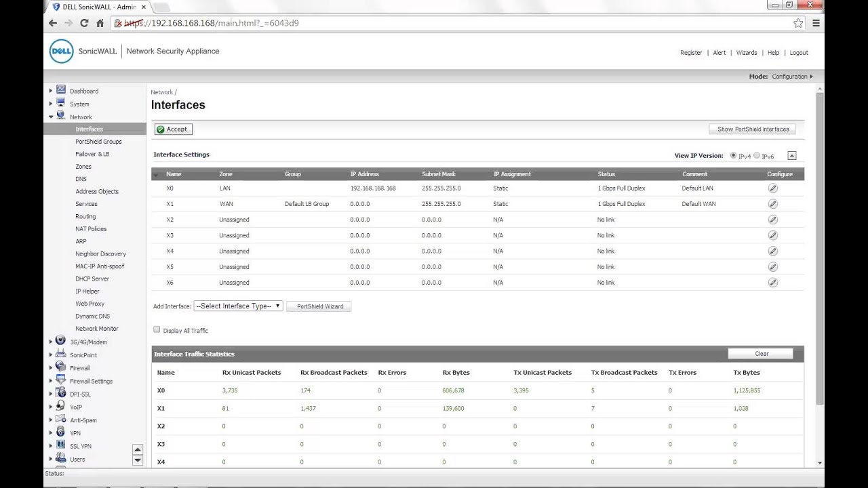Launch the PortShield Wizard
Viewport: 868px width, 488px height.
pyautogui.click(x=319, y=306)
